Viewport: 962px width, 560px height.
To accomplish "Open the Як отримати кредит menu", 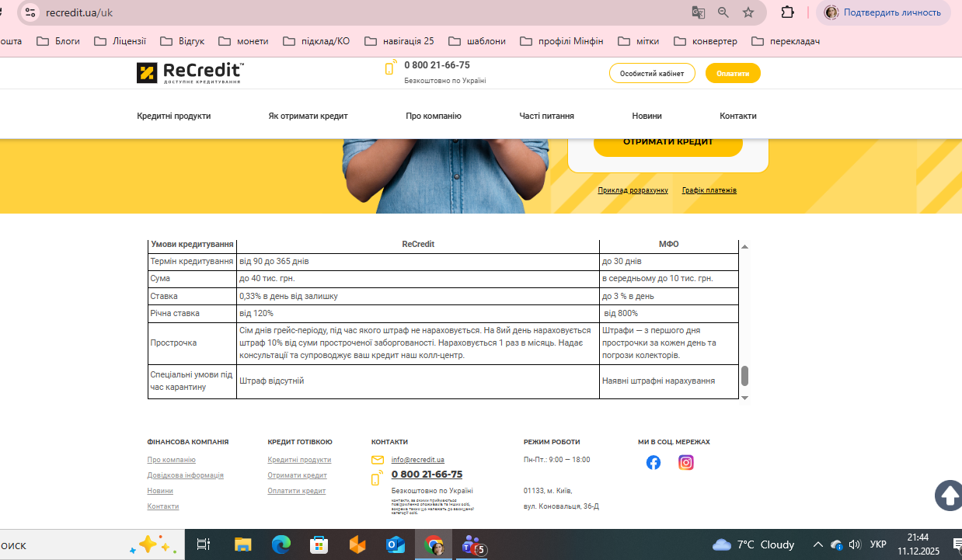I will click(x=308, y=116).
